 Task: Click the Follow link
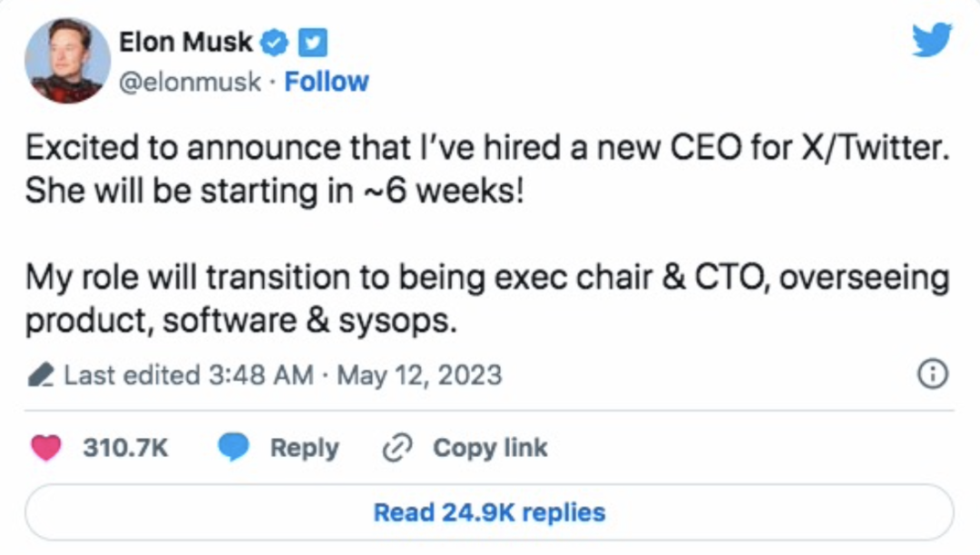[327, 82]
